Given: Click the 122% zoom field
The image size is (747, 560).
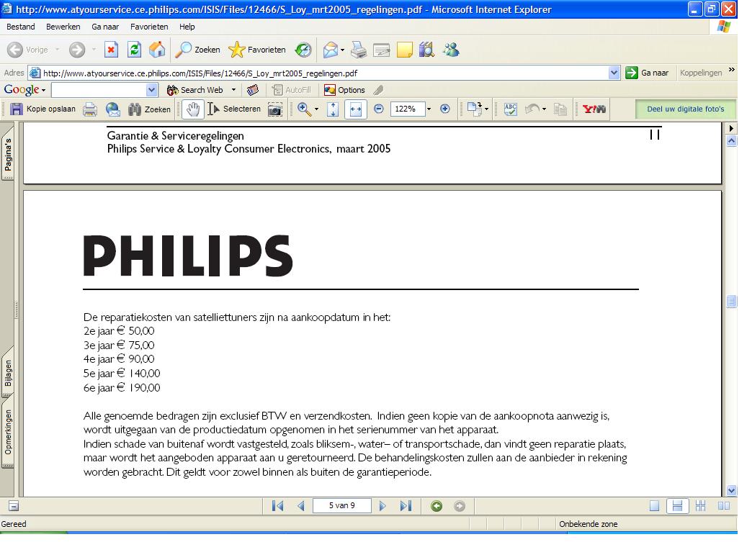Looking at the screenshot, I should (x=407, y=109).
